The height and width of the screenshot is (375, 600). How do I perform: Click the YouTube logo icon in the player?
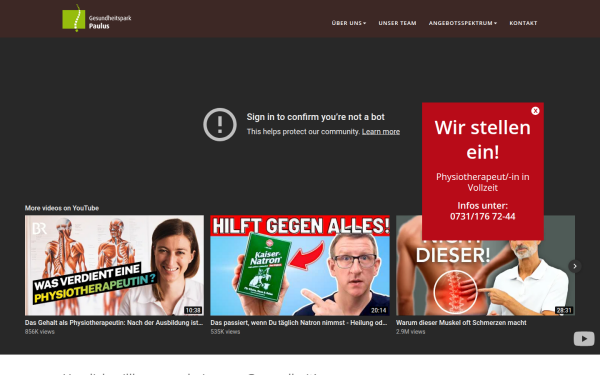click(584, 339)
